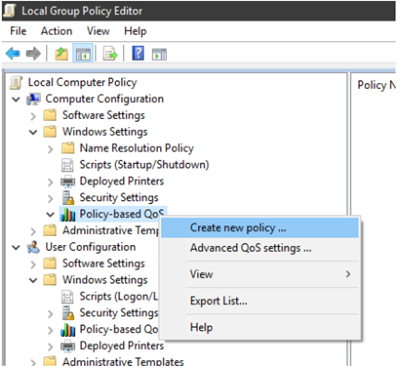The image size is (403, 378).
Task: Collapse Policy-based QoS under Computer Configuration
Action: click(50, 215)
